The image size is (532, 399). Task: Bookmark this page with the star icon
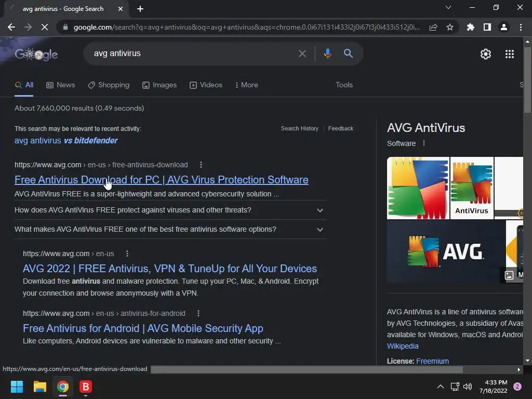[x=450, y=27]
